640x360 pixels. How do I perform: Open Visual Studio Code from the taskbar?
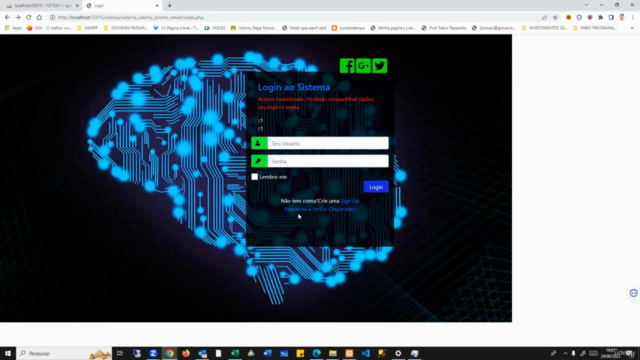coord(365,353)
